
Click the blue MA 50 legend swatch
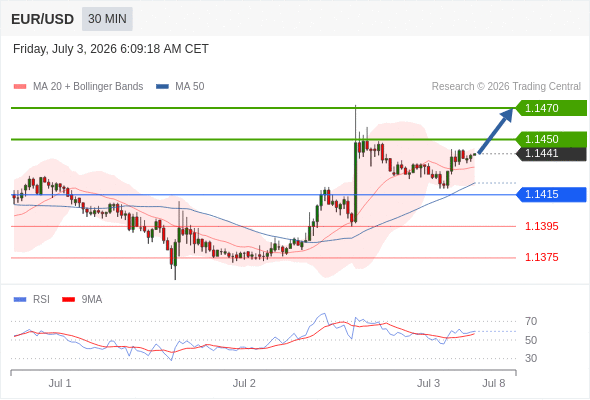tap(162, 87)
